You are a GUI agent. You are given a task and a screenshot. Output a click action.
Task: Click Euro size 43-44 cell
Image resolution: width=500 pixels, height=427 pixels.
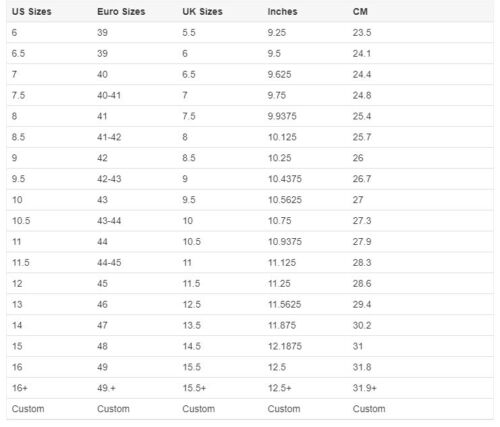point(109,221)
